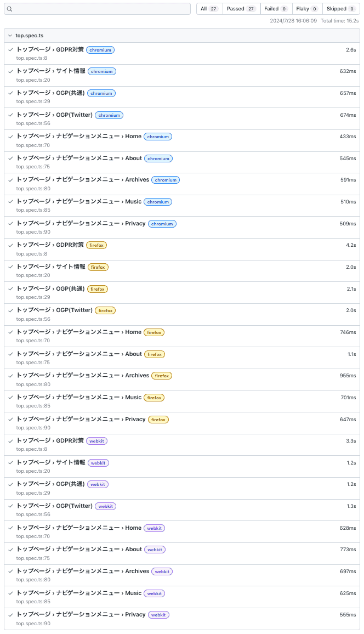Filter by Failed tests
This screenshot has height=634, width=364.
(275, 9)
